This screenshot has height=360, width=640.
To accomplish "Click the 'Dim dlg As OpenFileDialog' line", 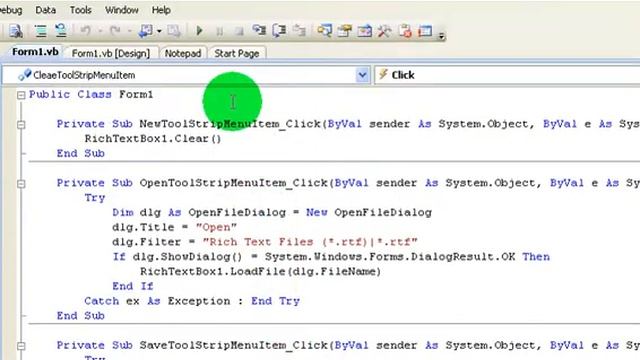I will 272,212.
